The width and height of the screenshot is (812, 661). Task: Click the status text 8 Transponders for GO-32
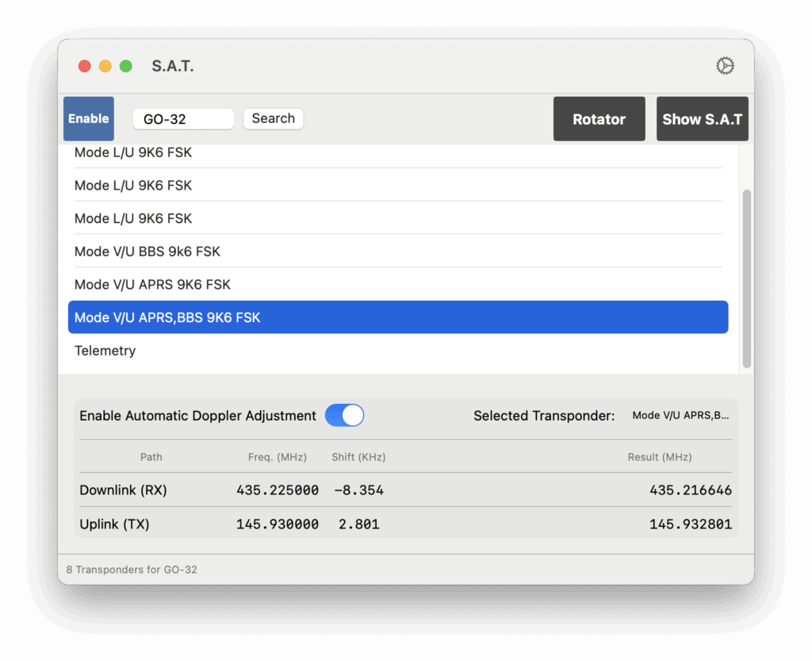coord(132,569)
